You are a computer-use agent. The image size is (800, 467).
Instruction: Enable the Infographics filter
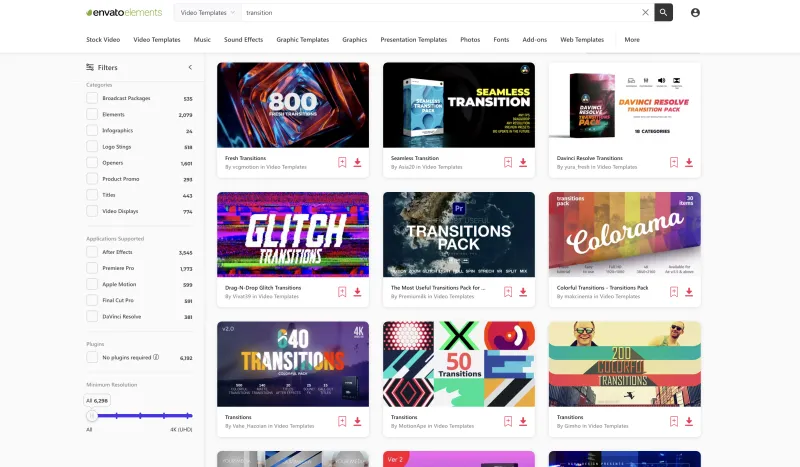point(92,130)
